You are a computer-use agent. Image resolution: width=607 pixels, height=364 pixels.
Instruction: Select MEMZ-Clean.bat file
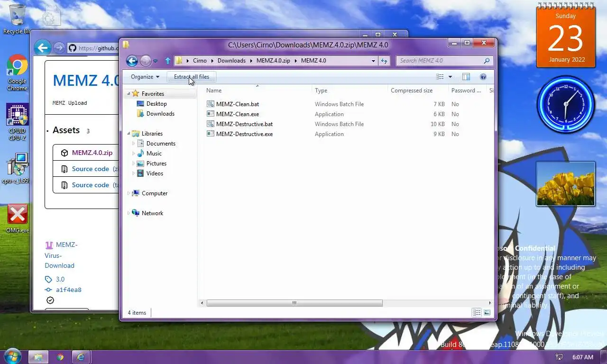pyautogui.click(x=238, y=104)
